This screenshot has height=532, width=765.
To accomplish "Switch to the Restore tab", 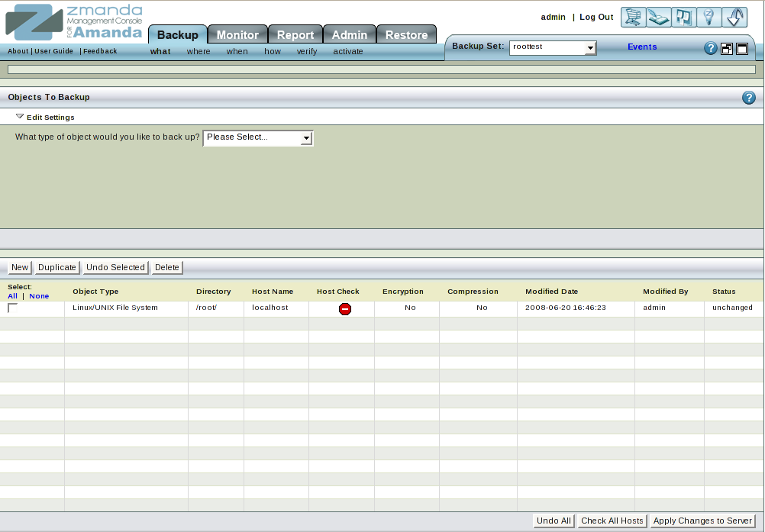I will (406, 34).
